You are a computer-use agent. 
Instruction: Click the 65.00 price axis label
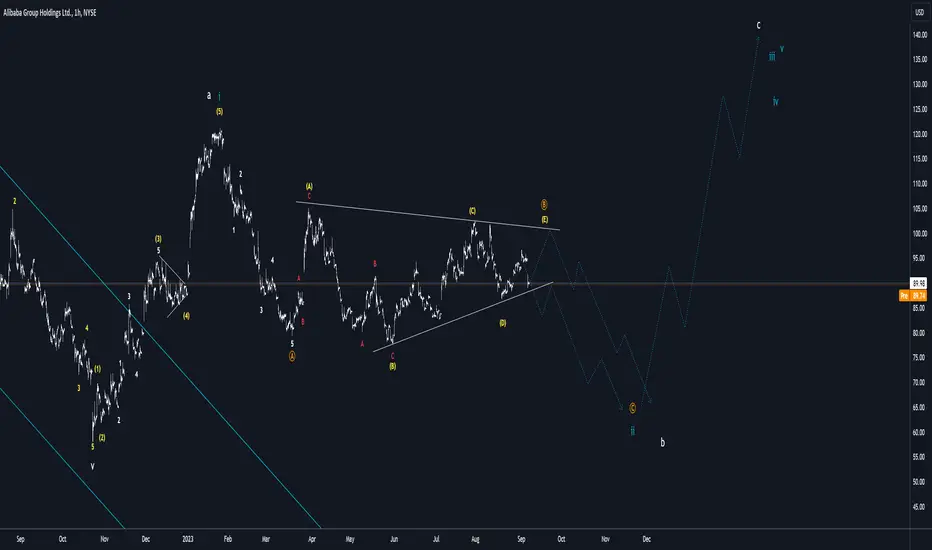pos(920,407)
